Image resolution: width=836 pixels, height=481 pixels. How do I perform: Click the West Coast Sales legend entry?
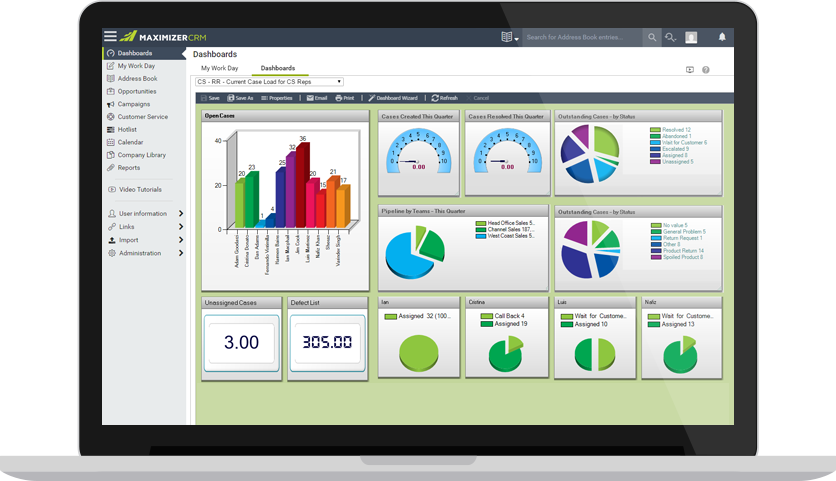505,236
